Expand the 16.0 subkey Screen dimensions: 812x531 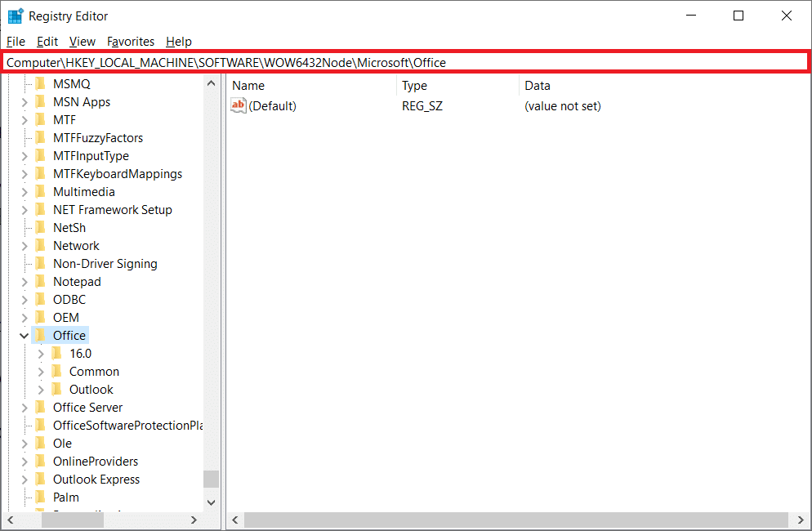pos(41,355)
